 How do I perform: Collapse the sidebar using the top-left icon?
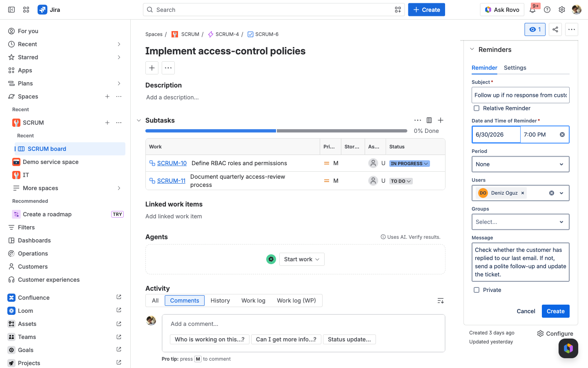pyautogui.click(x=11, y=10)
